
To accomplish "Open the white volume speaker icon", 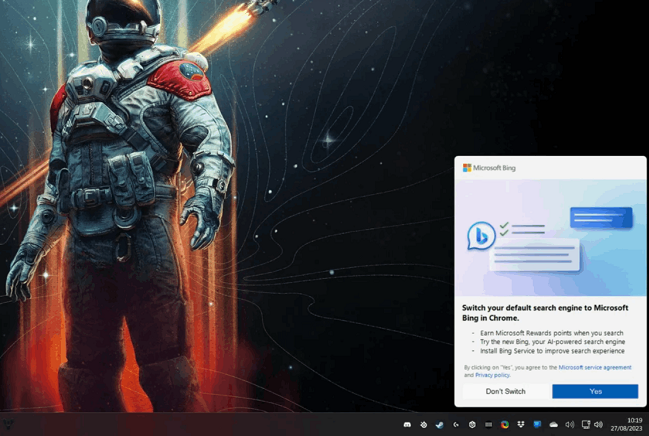I will pos(599,424).
